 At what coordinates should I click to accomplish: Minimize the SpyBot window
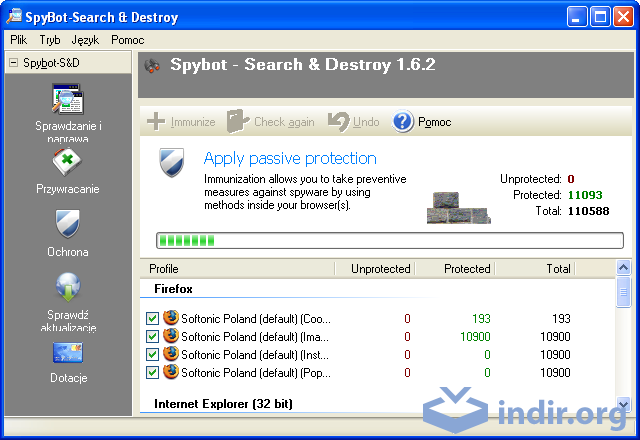click(x=576, y=17)
